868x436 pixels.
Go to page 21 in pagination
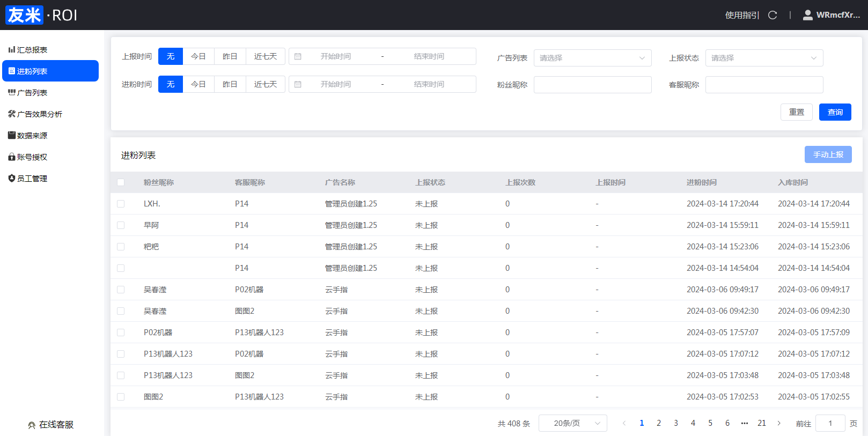tap(761, 423)
